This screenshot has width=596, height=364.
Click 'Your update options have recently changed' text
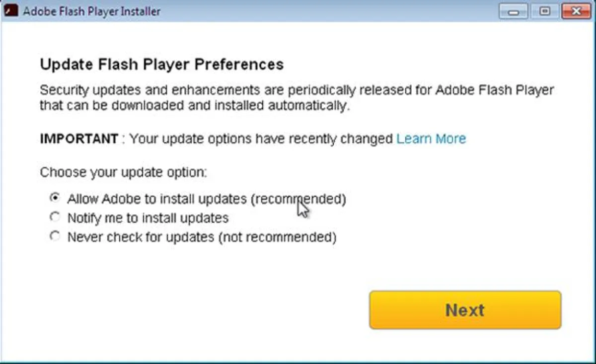click(x=261, y=139)
